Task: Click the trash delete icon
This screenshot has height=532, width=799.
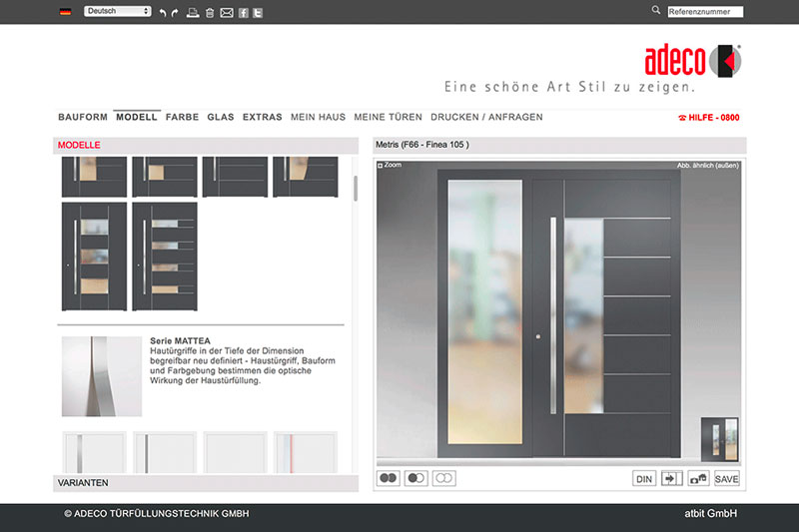Action: [209, 12]
